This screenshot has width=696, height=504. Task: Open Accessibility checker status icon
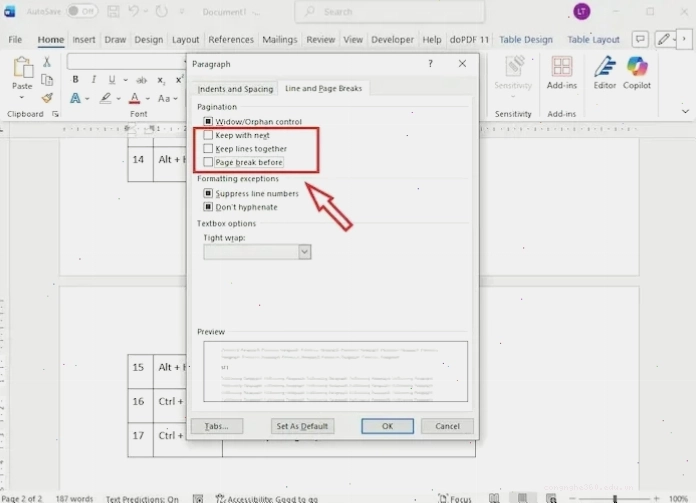pyautogui.click(x=220, y=499)
